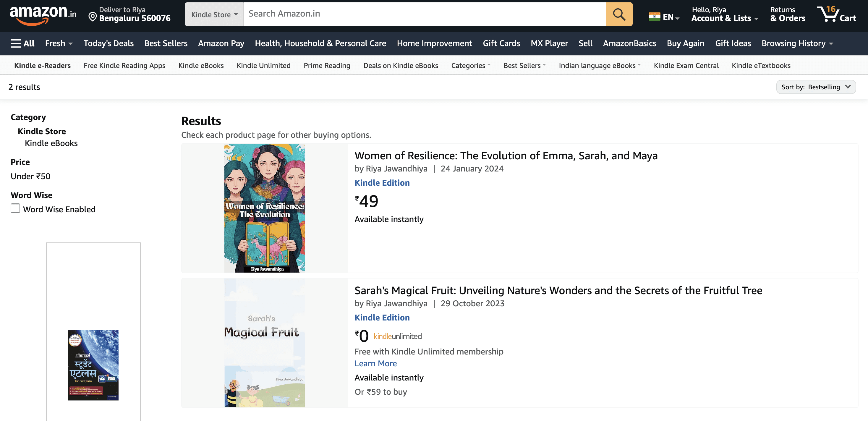The height and width of the screenshot is (421, 868).
Task: Open the cart icon
Action: pos(836,14)
